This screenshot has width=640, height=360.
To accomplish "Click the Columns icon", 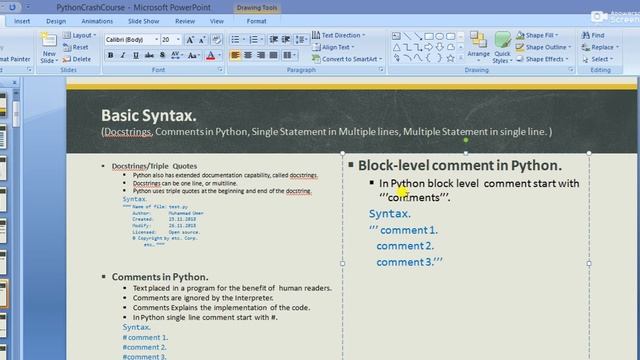I will click(x=289, y=55).
